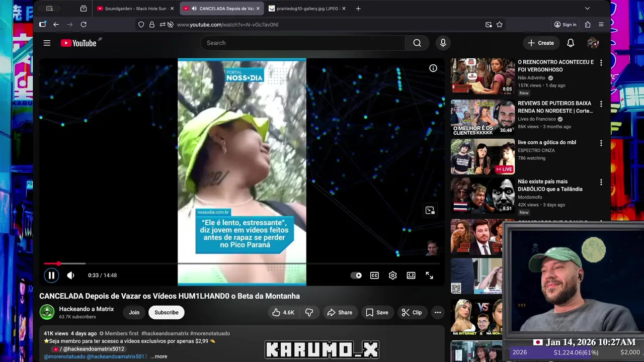Like the video with 4.6K likes
Viewport: 644px width, 362px height.
(x=283, y=312)
